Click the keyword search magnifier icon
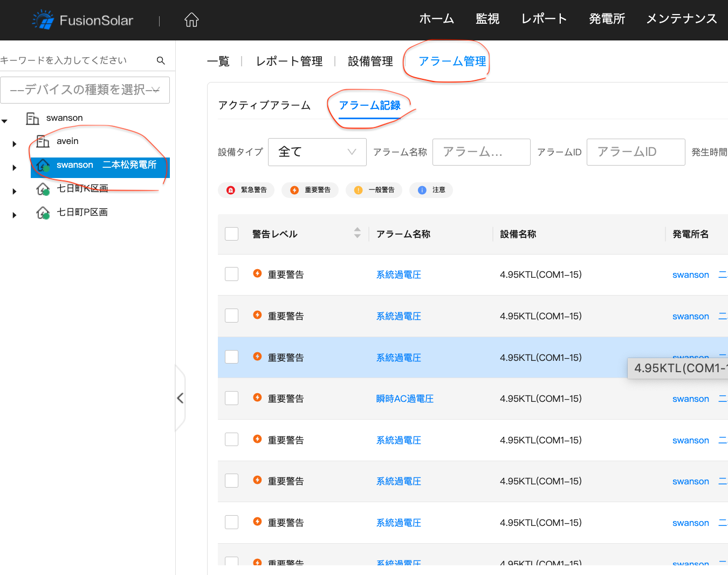728x575 pixels. [x=161, y=60]
